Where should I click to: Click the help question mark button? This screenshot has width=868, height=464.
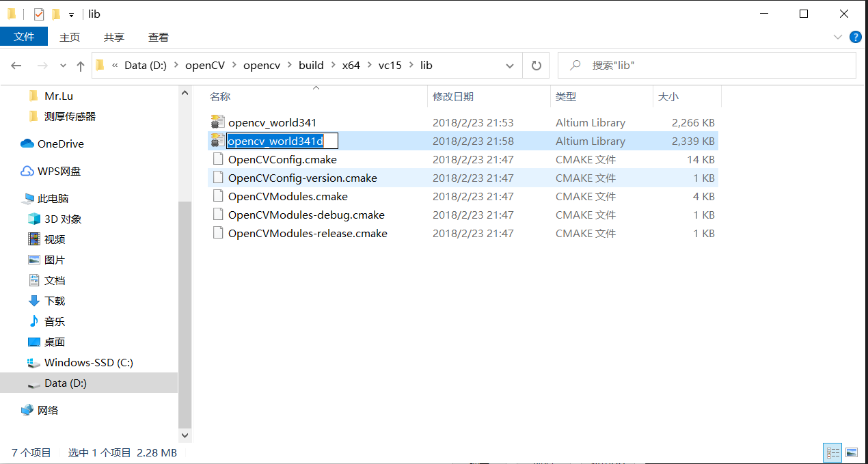[x=855, y=37]
